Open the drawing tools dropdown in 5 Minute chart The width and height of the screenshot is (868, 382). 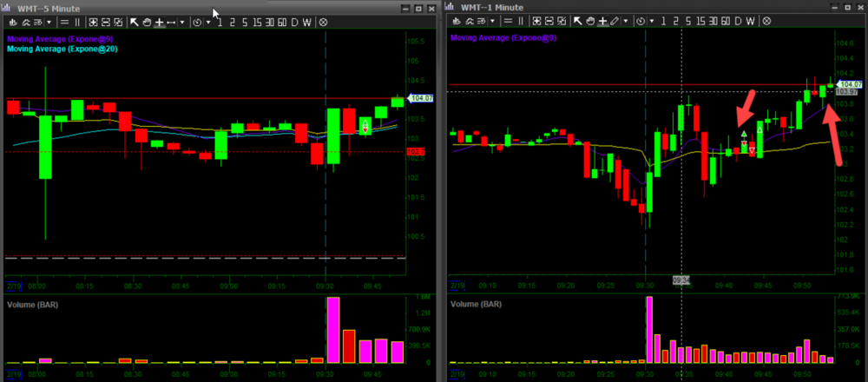tap(181, 21)
